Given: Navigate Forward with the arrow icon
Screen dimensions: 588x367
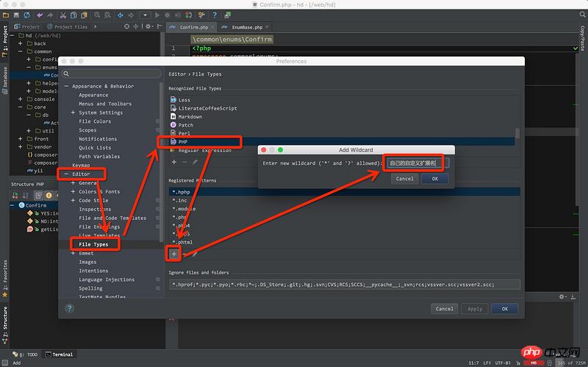Looking at the screenshot, I should click(x=131, y=15).
